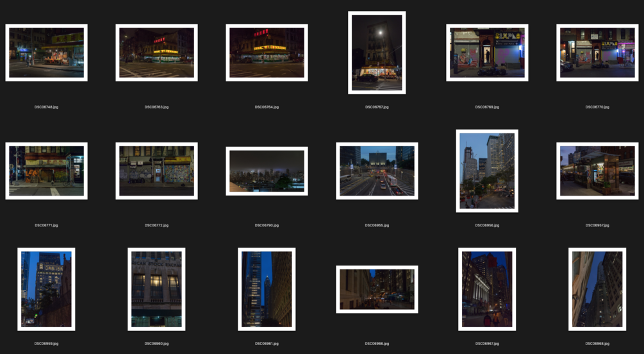Viewport: 644px width, 354px height.
Task: Select the DSC06763.jpg photo thumbnail
Action: (x=156, y=53)
